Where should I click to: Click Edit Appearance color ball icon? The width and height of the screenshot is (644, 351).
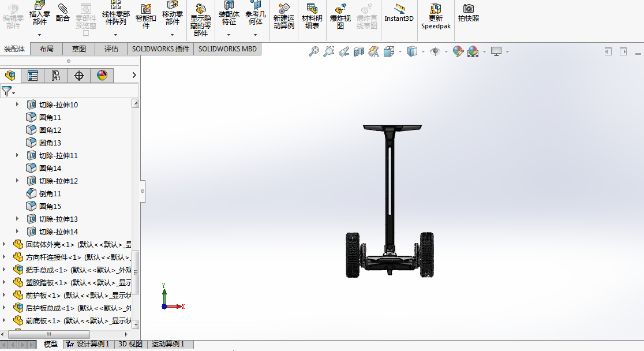pyautogui.click(x=458, y=51)
